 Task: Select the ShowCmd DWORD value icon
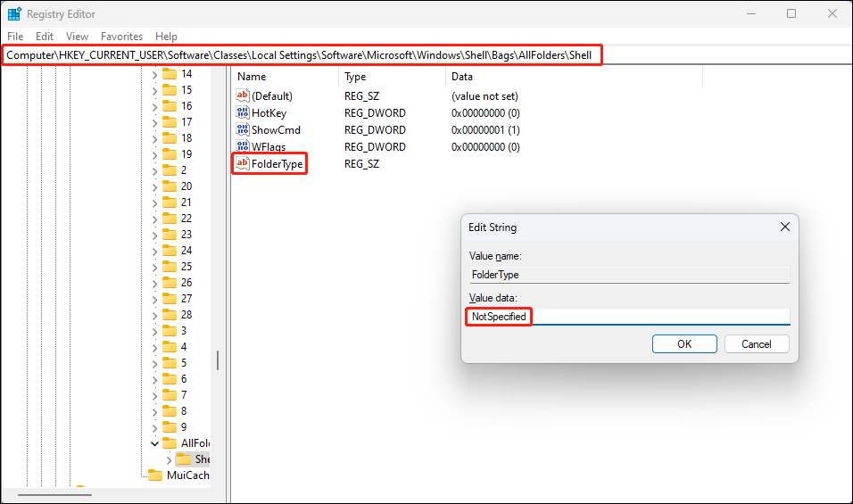(x=242, y=129)
